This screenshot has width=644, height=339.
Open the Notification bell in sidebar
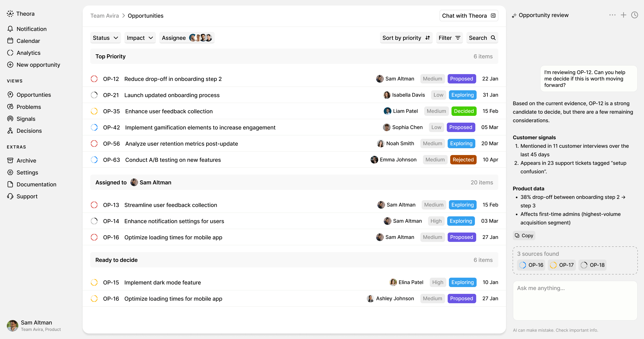pos(10,29)
